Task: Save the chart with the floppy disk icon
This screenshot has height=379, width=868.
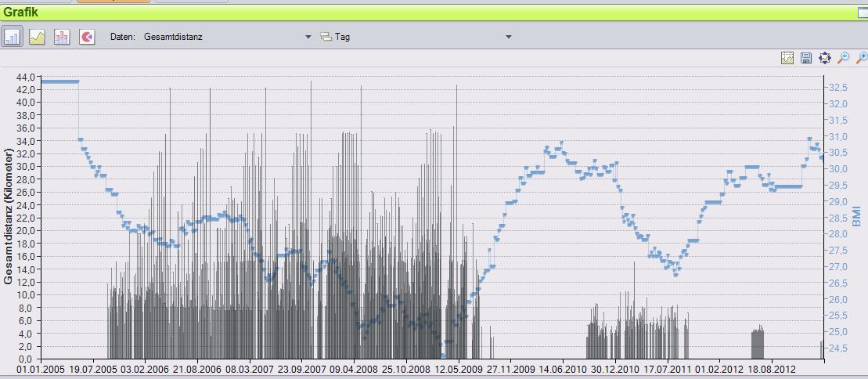Action: pos(806,58)
